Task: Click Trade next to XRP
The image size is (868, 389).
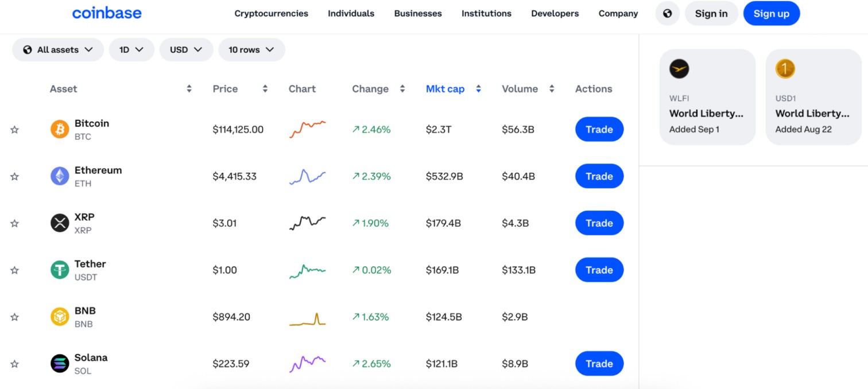Action: 599,223
